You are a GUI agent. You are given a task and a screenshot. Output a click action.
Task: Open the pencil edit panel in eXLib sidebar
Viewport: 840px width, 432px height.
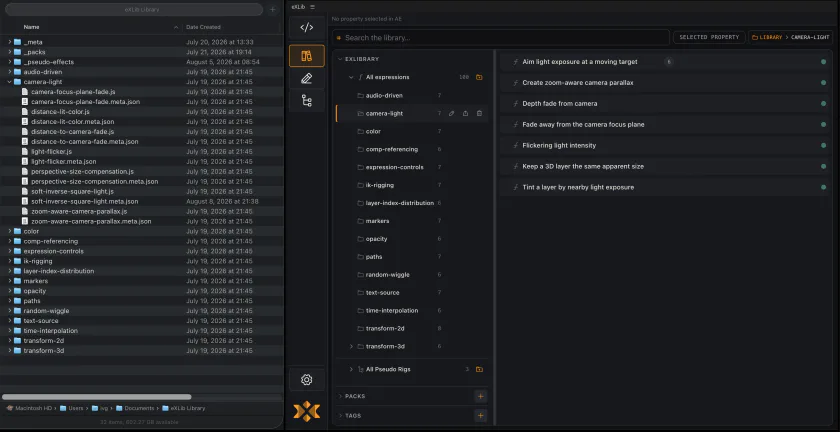click(x=306, y=78)
